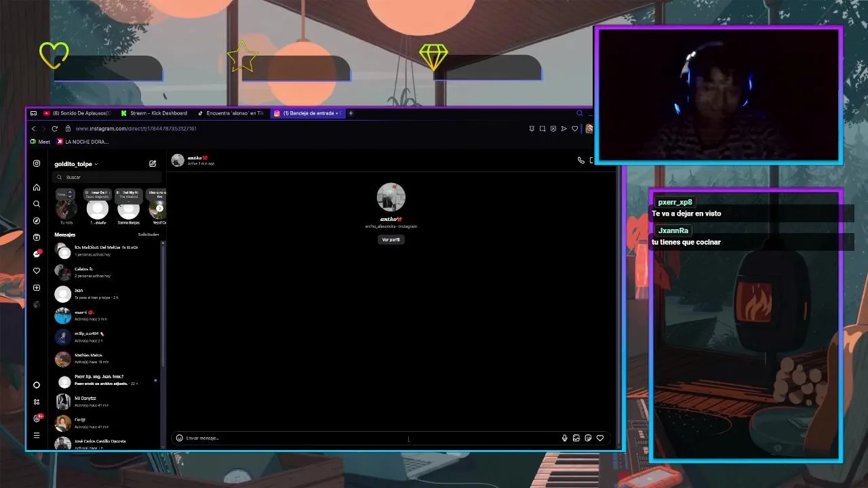Click the microphone voice message icon

tap(564, 438)
